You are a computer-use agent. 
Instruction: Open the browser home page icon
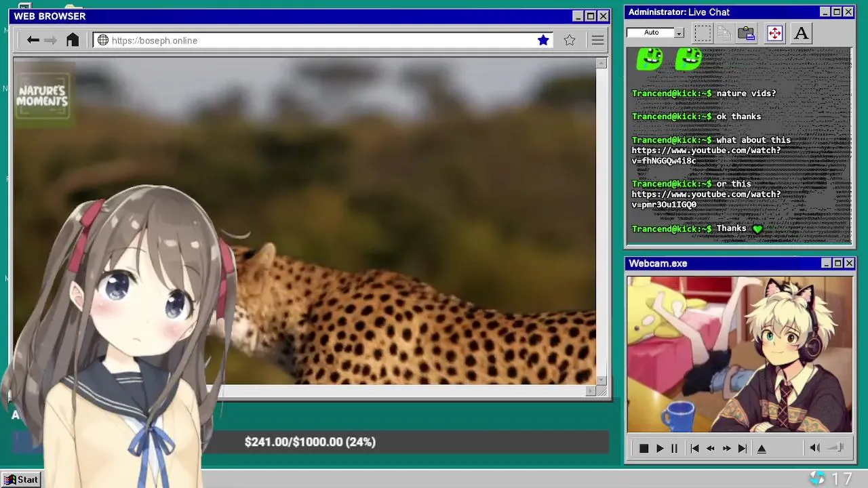(73, 40)
